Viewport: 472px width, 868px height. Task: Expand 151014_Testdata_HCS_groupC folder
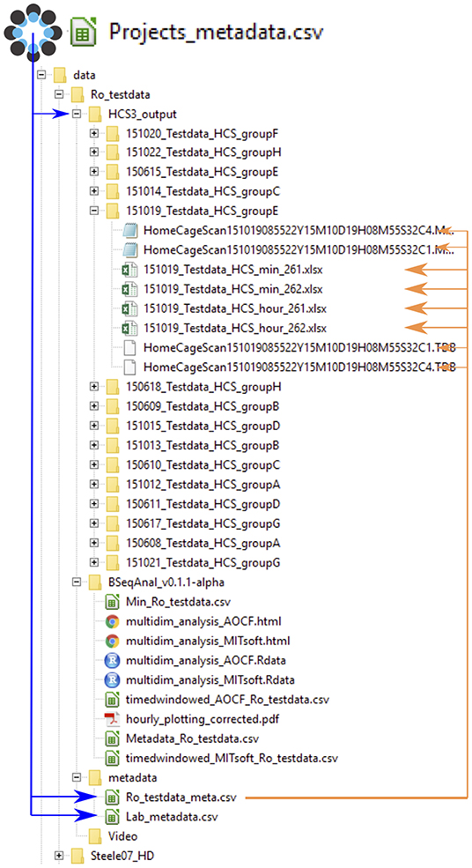click(94, 191)
